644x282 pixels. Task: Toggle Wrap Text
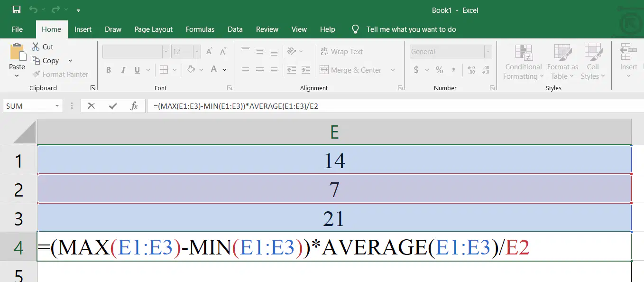coord(341,52)
